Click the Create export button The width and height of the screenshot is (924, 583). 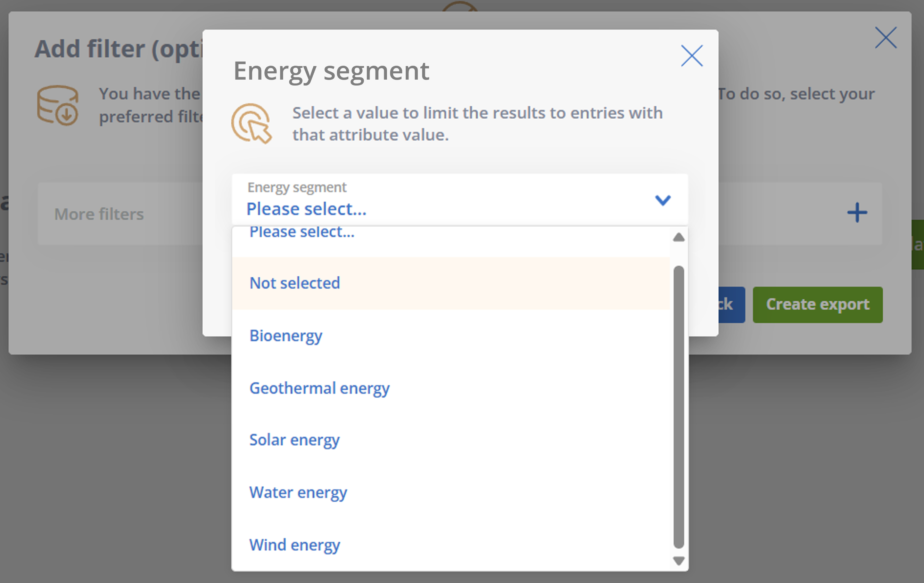(x=817, y=305)
